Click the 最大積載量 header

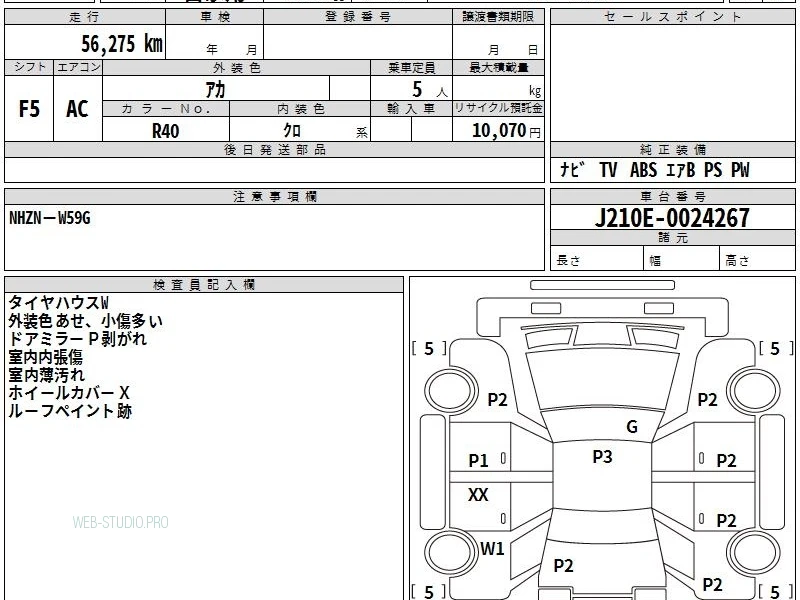pos(498,67)
